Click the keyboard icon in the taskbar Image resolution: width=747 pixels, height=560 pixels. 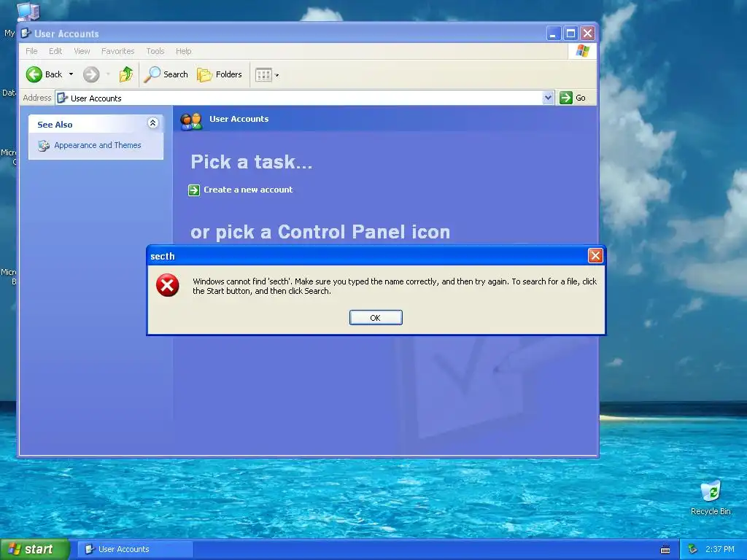click(665, 550)
